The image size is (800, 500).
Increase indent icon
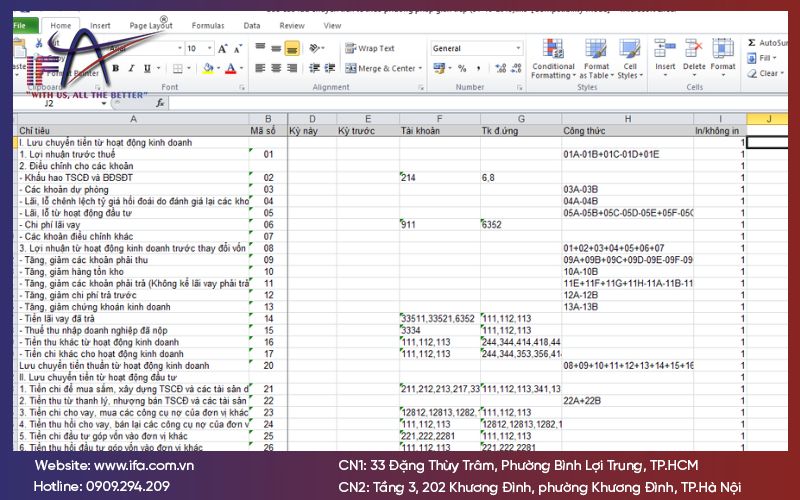pyautogui.click(x=330, y=68)
